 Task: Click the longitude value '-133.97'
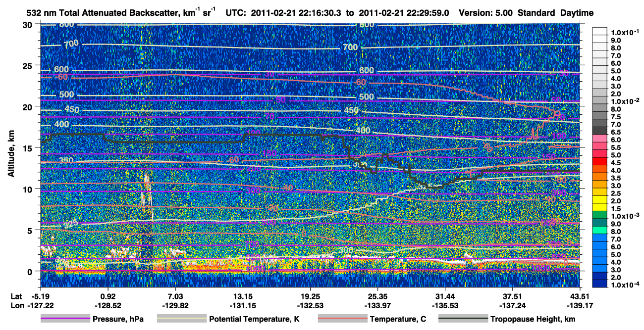point(377,305)
